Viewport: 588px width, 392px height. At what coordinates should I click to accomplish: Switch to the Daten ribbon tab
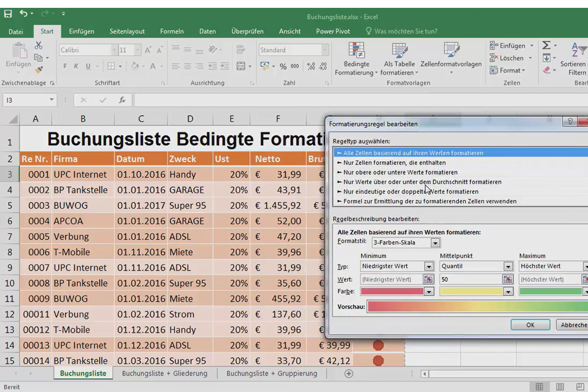[x=207, y=31]
